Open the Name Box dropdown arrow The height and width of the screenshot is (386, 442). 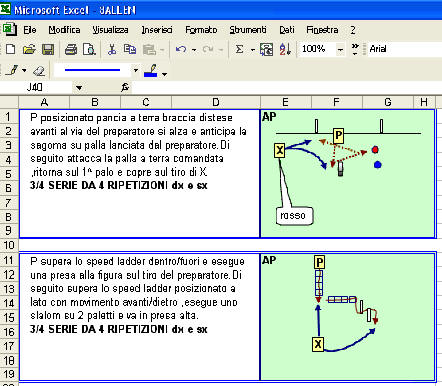coord(79,88)
